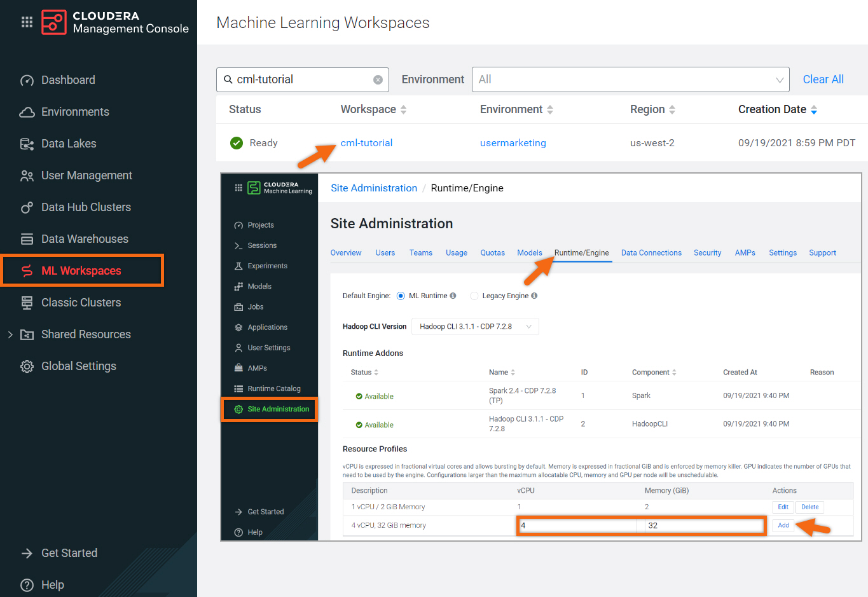The height and width of the screenshot is (597, 868).
Task: Open the app grid menu in Management Console
Action: point(27,22)
